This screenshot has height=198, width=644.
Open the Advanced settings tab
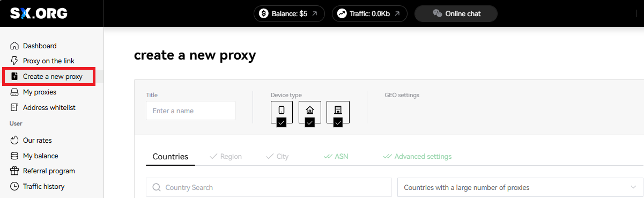[x=417, y=157]
